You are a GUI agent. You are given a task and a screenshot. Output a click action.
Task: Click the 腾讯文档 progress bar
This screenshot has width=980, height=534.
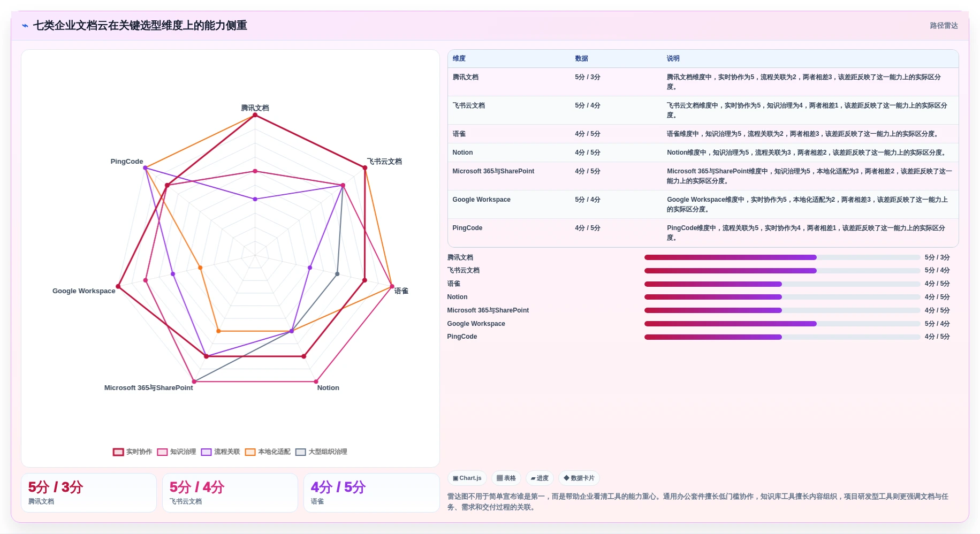click(x=782, y=257)
